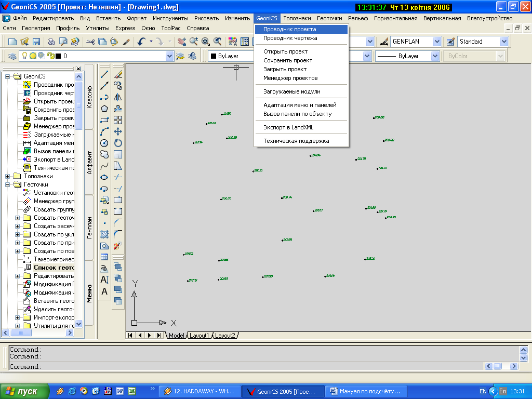Click the Plot print toolbar icon
This screenshot has height=399, width=532.
(x=51, y=42)
